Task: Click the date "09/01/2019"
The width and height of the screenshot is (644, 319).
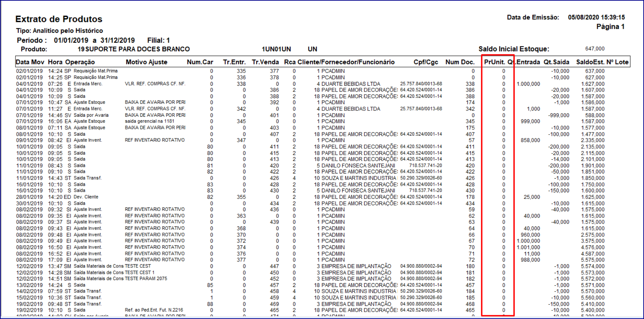Action: [30, 140]
